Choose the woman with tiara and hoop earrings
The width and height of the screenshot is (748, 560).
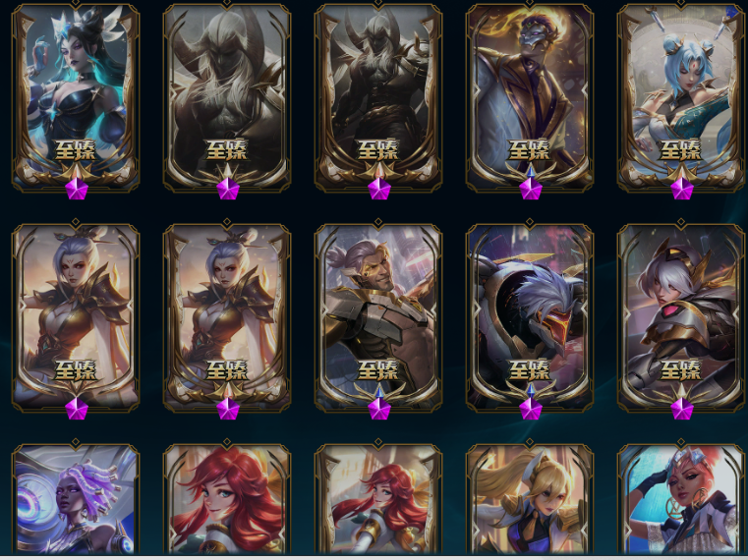(681, 498)
